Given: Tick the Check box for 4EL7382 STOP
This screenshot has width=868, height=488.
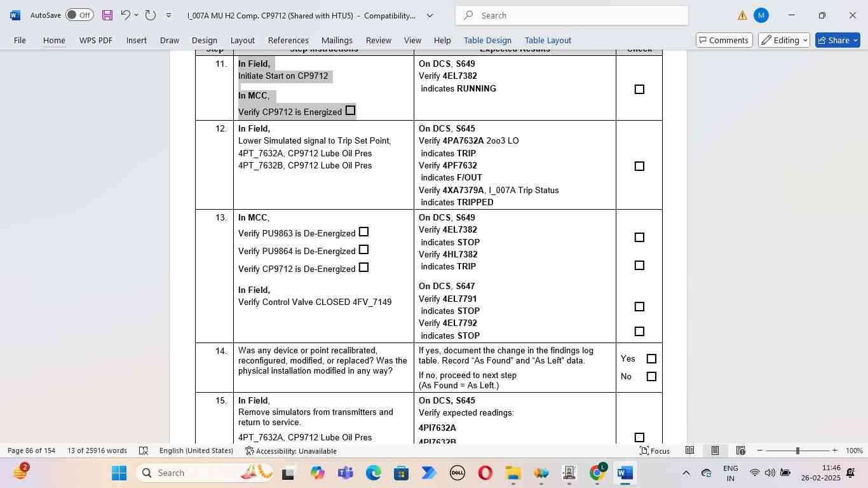Looking at the screenshot, I should click(x=639, y=238).
